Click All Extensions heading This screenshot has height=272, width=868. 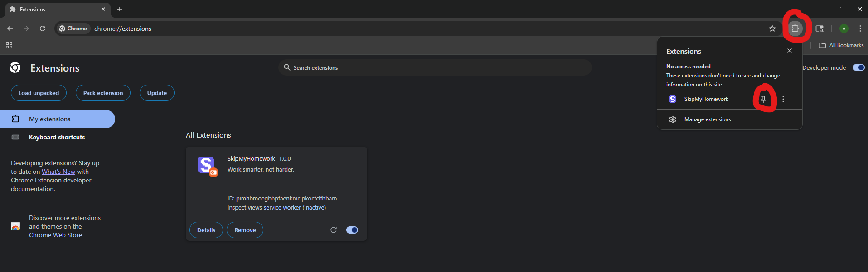(x=209, y=135)
